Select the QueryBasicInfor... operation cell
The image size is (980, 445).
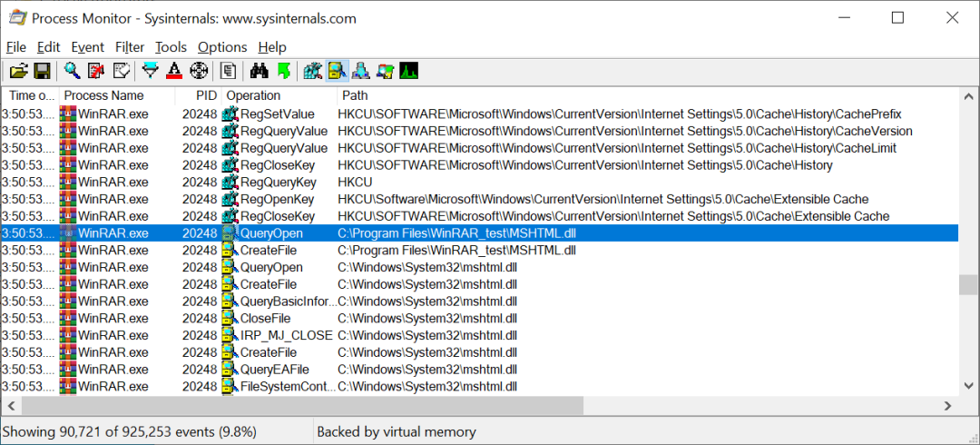coord(289,301)
